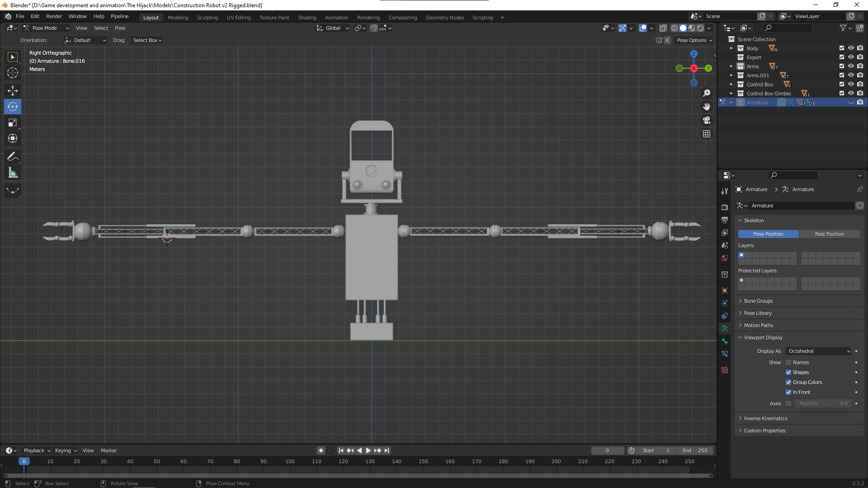The image size is (868, 488).
Task: Disable the In Front checkbox
Action: (x=788, y=392)
